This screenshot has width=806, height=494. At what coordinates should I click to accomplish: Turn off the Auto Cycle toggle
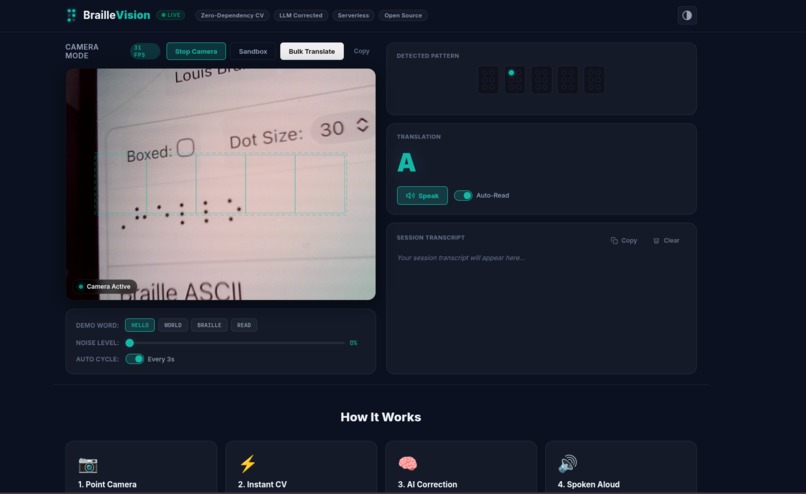pos(135,359)
